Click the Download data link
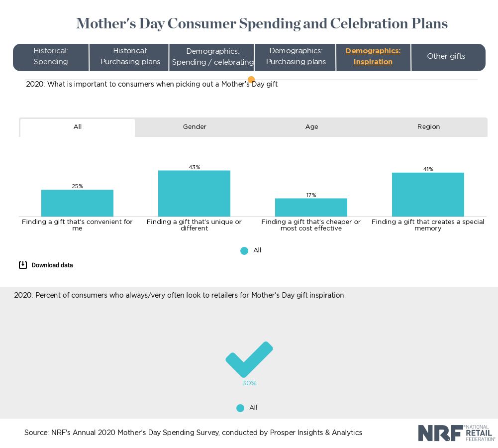 click(52, 265)
